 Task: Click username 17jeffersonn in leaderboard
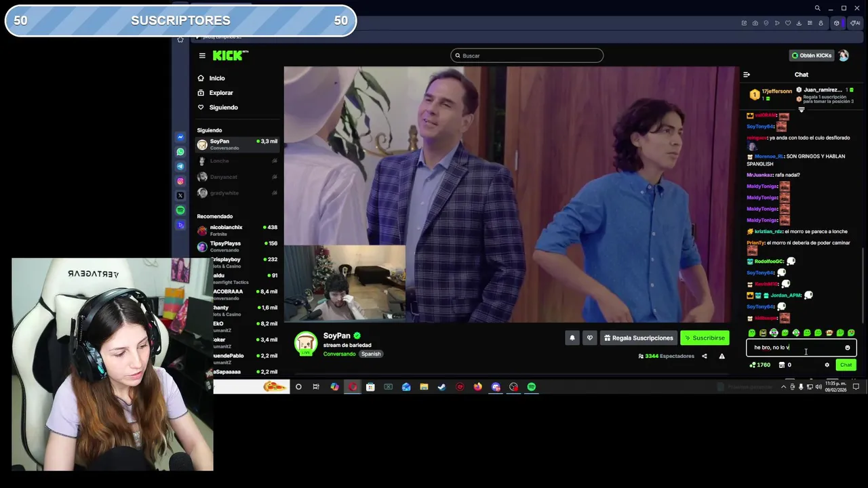click(x=777, y=91)
